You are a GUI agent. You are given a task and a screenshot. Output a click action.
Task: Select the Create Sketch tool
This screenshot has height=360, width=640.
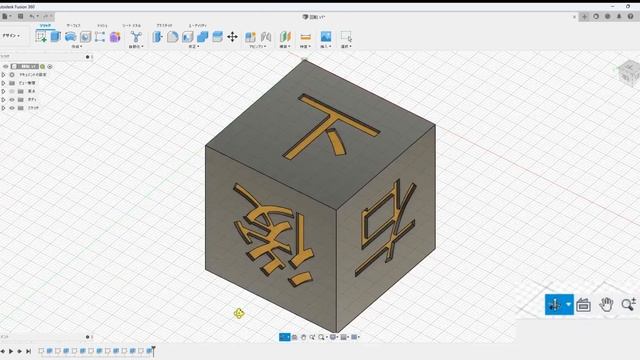coord(41,37)
